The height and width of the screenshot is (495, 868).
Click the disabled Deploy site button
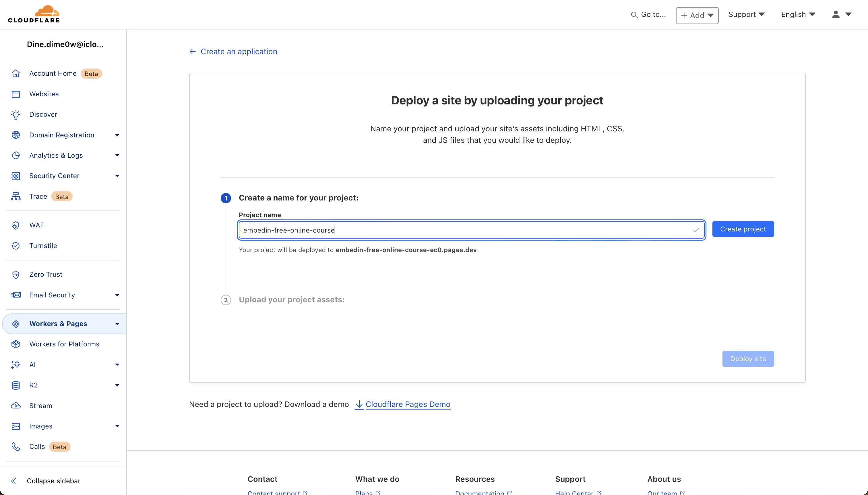click(748, 359)
